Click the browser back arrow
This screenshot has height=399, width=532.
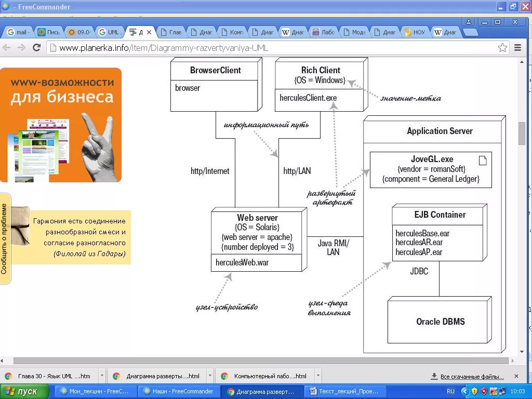6,47
